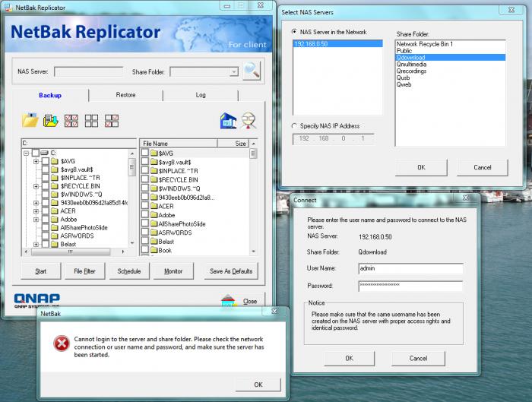
Task: Switch to the Backup tab
Action: (50, 95)
